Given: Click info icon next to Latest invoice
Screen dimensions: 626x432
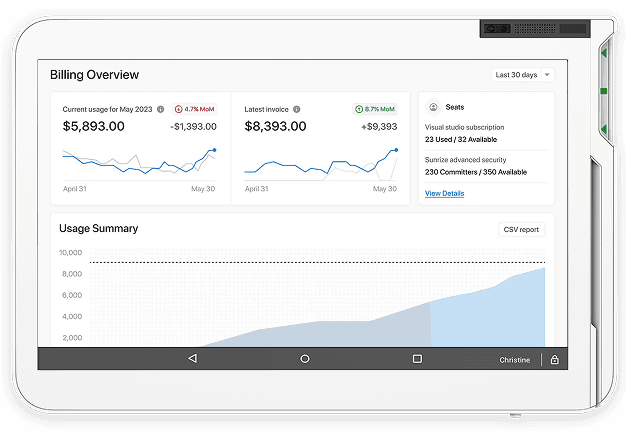Looking at the screenshot, I should (x=297, y=109).
